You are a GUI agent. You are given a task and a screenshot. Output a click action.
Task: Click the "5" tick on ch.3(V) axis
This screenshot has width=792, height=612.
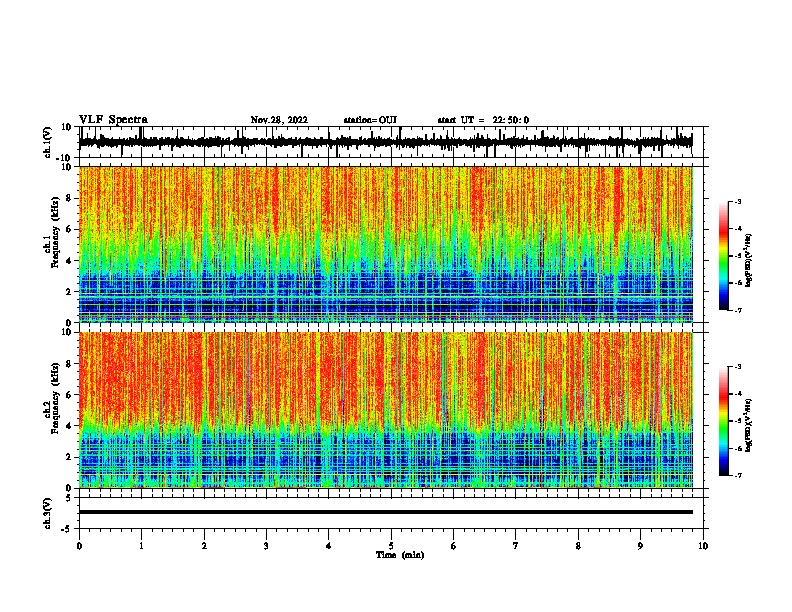69,497
